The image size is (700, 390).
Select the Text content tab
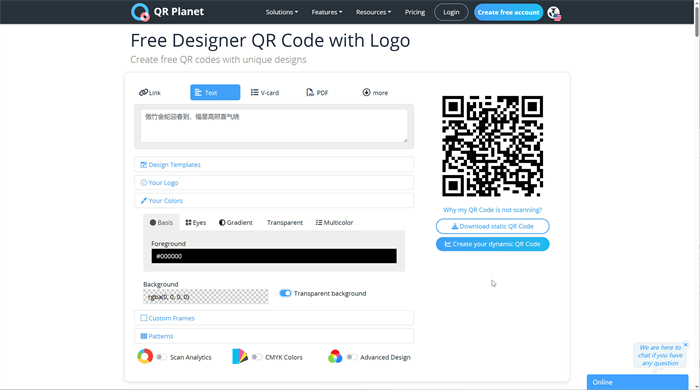[x=215, y=92]
